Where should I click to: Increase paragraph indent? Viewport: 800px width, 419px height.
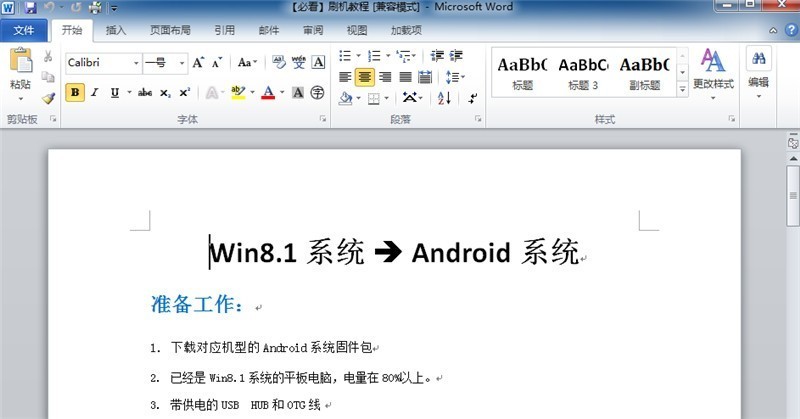(456, 56)
